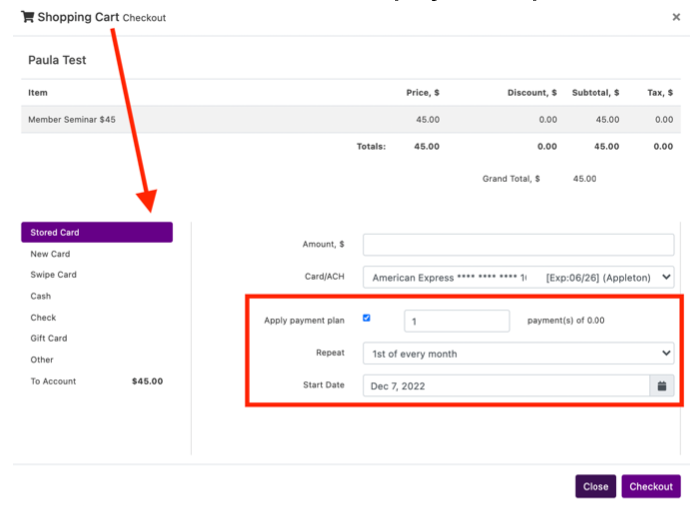This screenshot has height=506, width=699.
Task: Click the shopping cart icon in header
Action: point(27,17)
